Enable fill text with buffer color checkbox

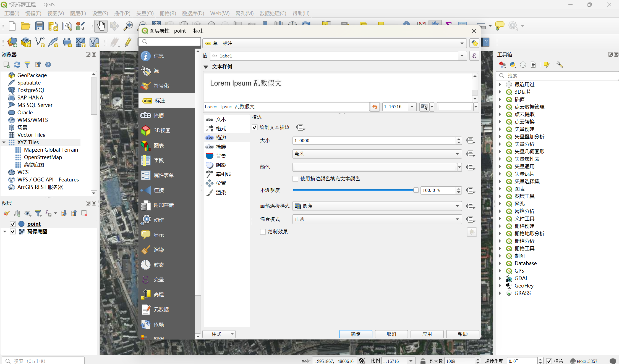click(x=295, y=179)
